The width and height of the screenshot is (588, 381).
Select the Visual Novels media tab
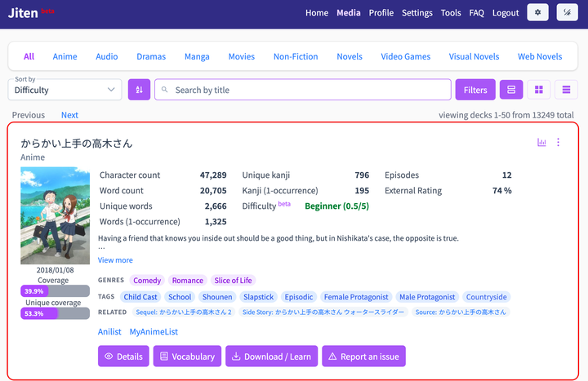(474, 56)
